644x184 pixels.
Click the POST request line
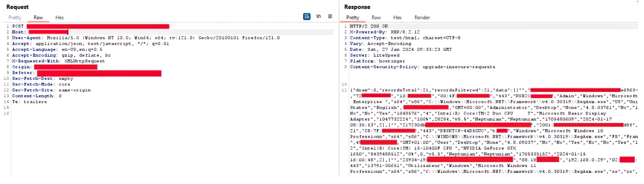(18, 26)
